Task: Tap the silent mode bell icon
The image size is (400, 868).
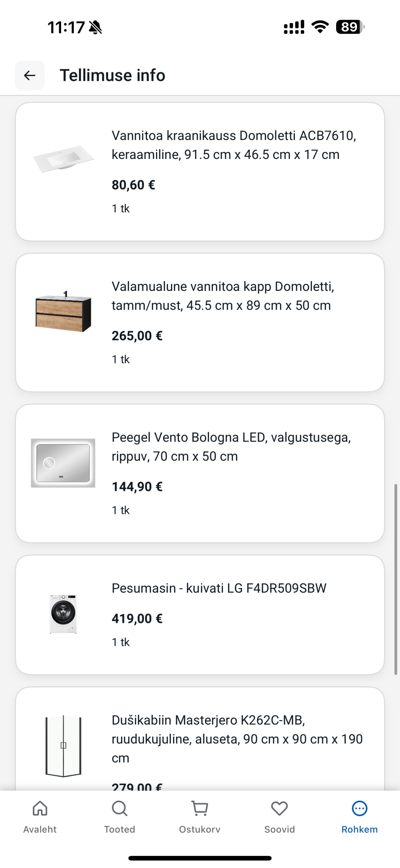Action: pos(95,27)
